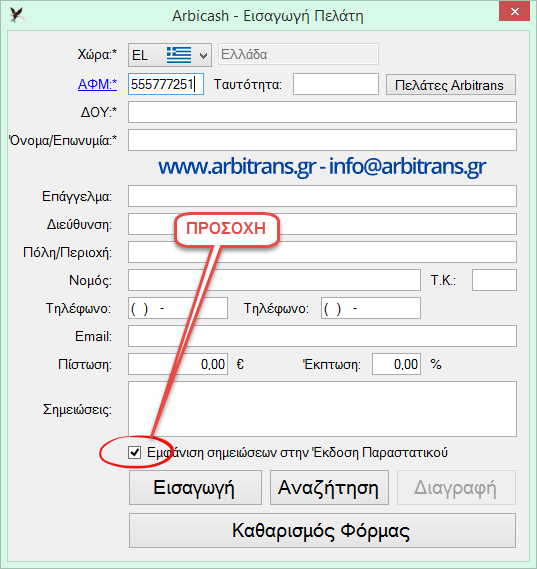This screenshot has width=537, height=569.
Task: Select the Νομός field
Action: point(274,280)
